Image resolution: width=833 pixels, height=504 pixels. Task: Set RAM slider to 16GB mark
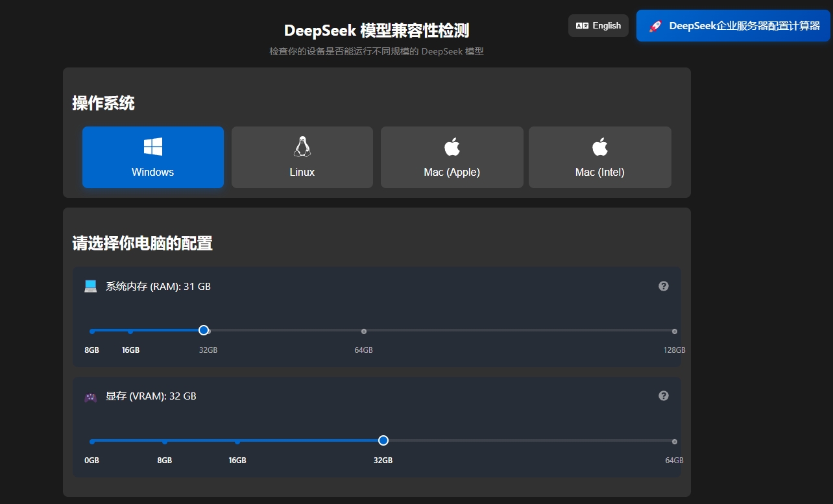(x=130, y=331)
